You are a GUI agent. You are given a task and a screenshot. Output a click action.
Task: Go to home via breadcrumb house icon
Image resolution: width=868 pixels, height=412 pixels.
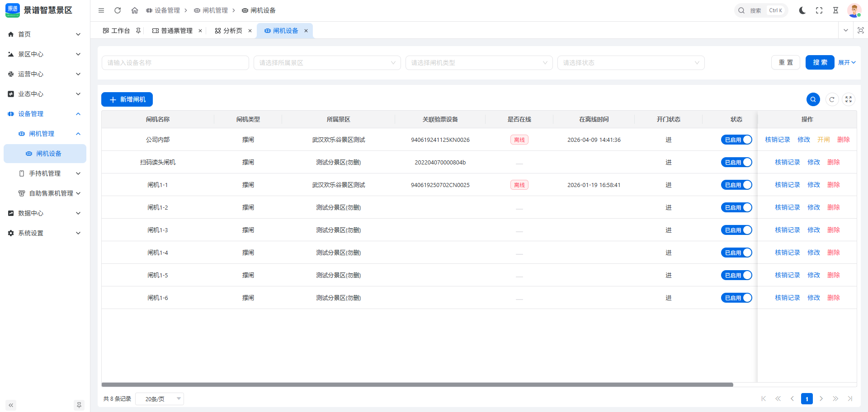134,10
